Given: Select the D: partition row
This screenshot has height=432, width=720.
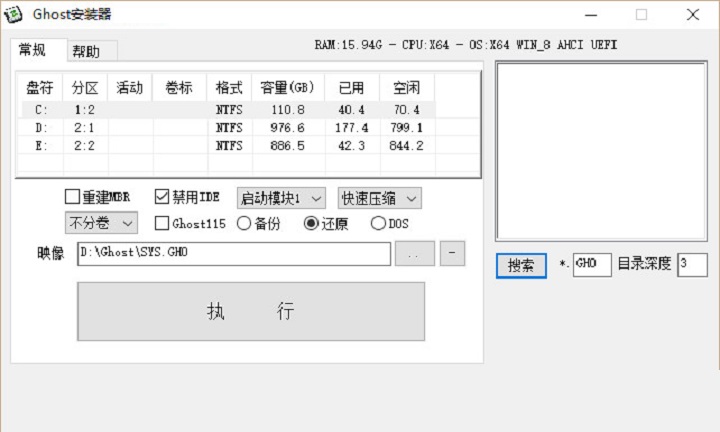Looking at the screenshot, I should (x=227, y=128).
